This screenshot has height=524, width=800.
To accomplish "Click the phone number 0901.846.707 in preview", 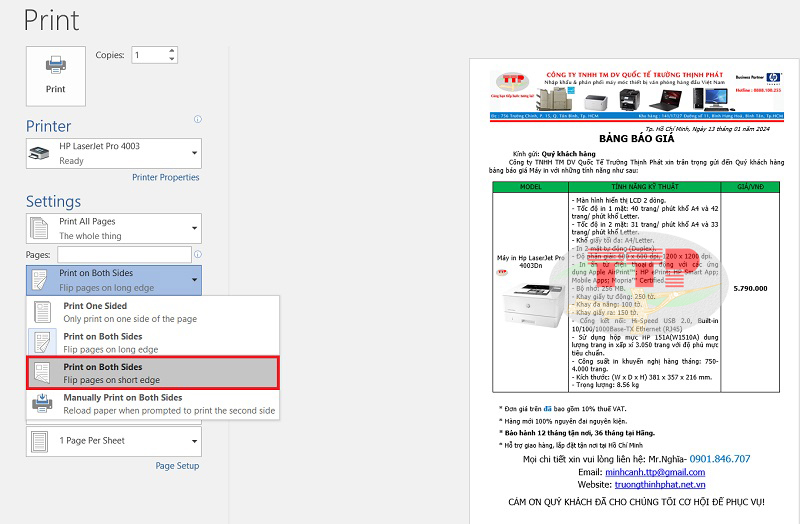I will [720, 459].
